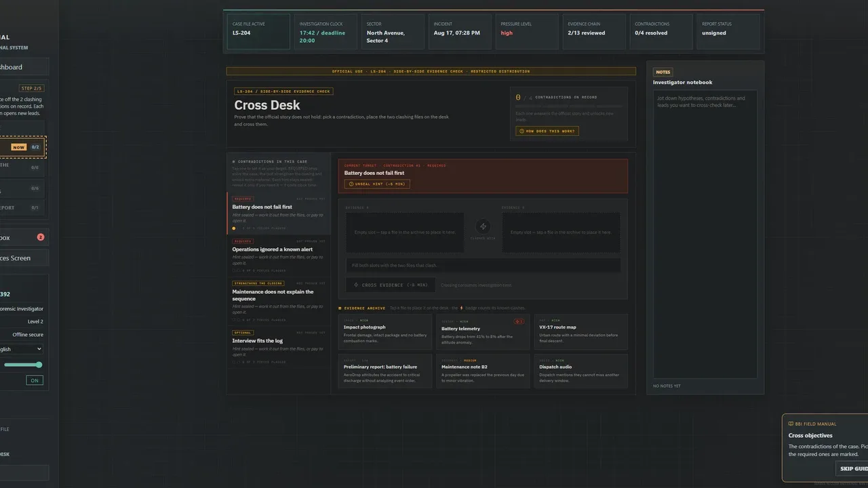Open the inbox item with red badge

pos(24,238)
